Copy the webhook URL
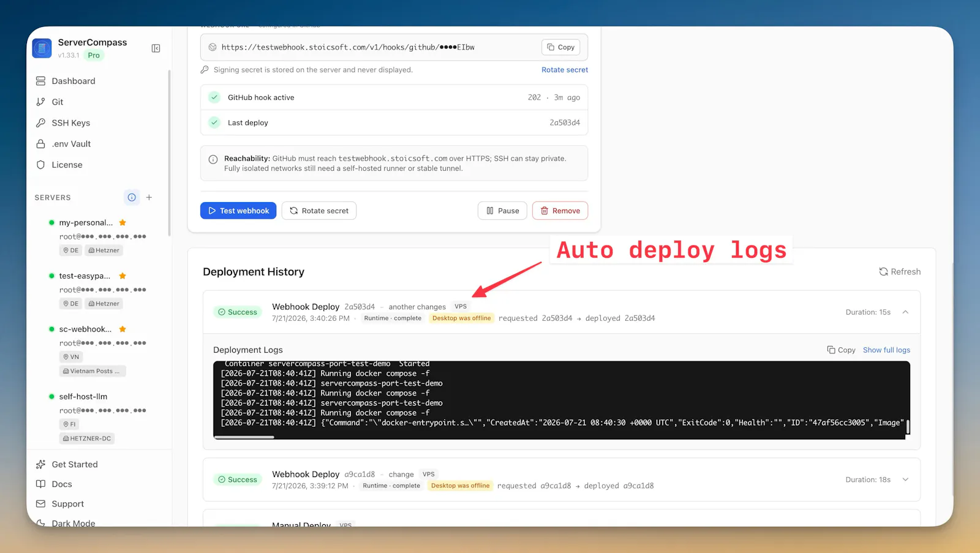This screenshot has height=553, width=980. coord(561,47)
